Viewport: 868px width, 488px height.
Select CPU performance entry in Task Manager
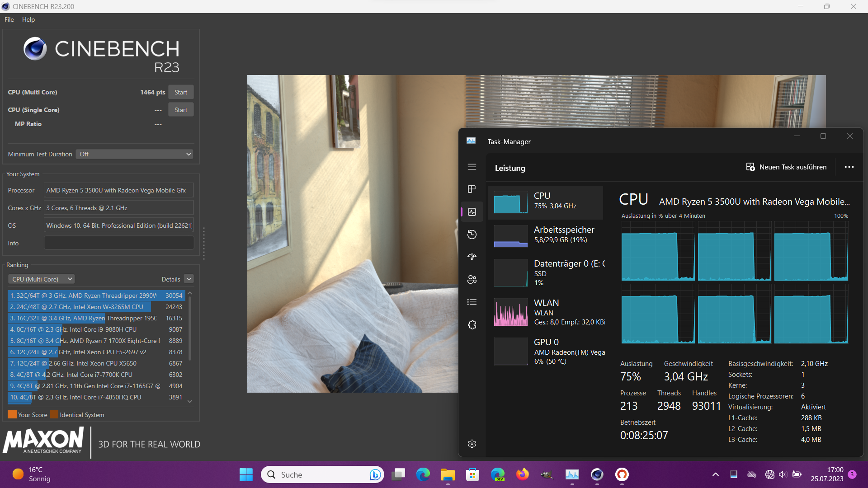[546, 202]
